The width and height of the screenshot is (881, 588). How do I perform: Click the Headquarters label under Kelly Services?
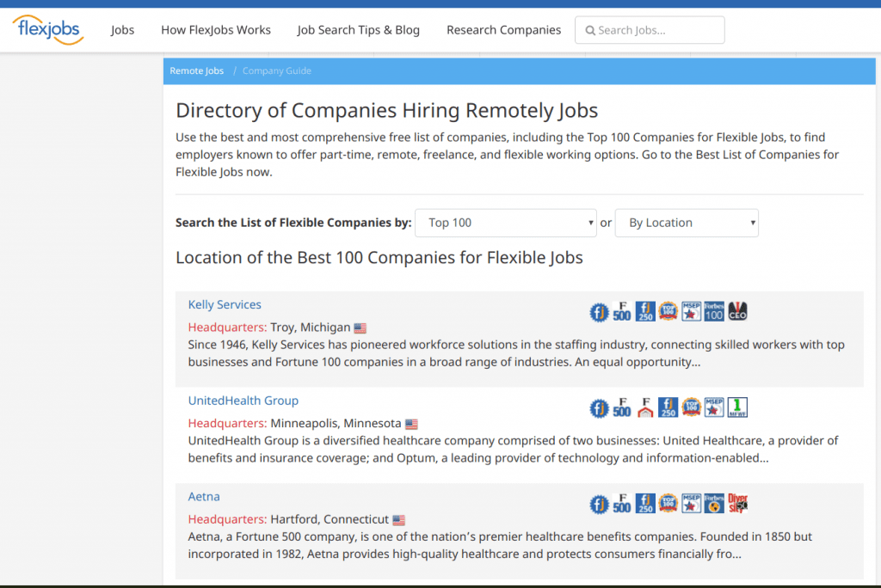(227, 328)
